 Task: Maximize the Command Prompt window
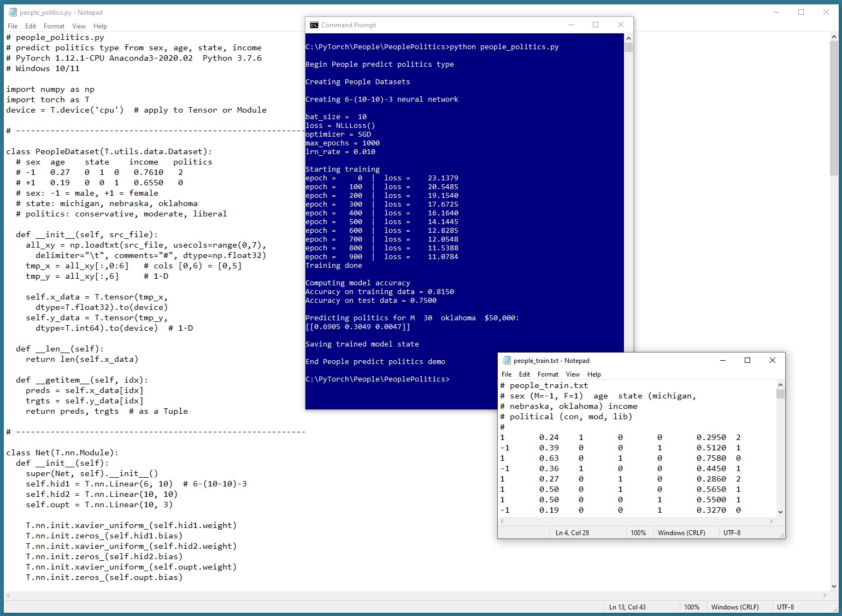596,25
